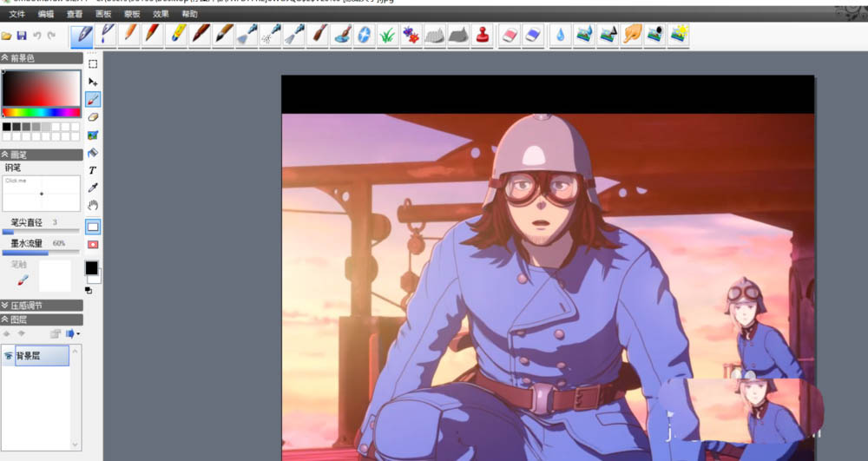The height and width of the screenshot is (461, 868).
Task: Select the blue eraser
Action: [533, 36]
